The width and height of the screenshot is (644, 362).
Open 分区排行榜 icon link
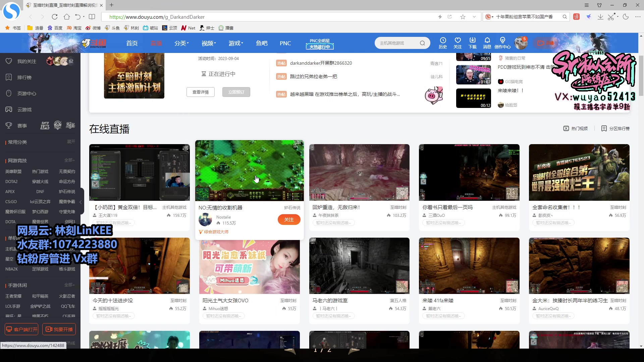click(615, 128)
